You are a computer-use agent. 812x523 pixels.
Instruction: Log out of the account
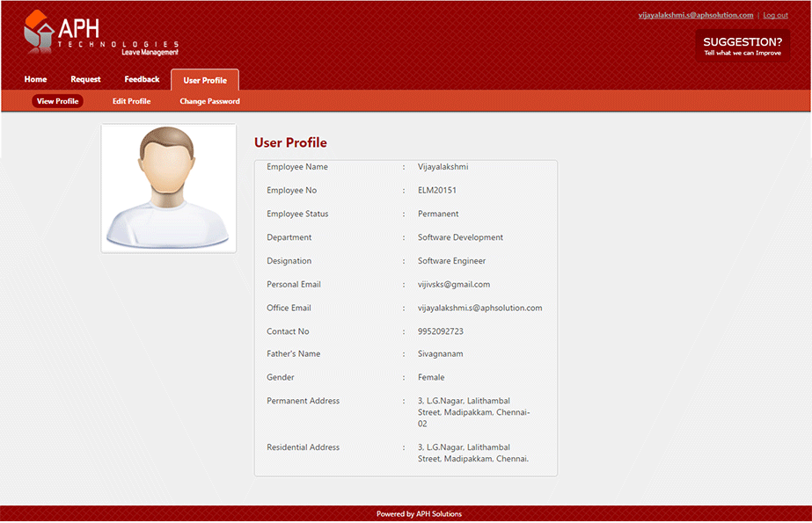click(x=775, y=15)
